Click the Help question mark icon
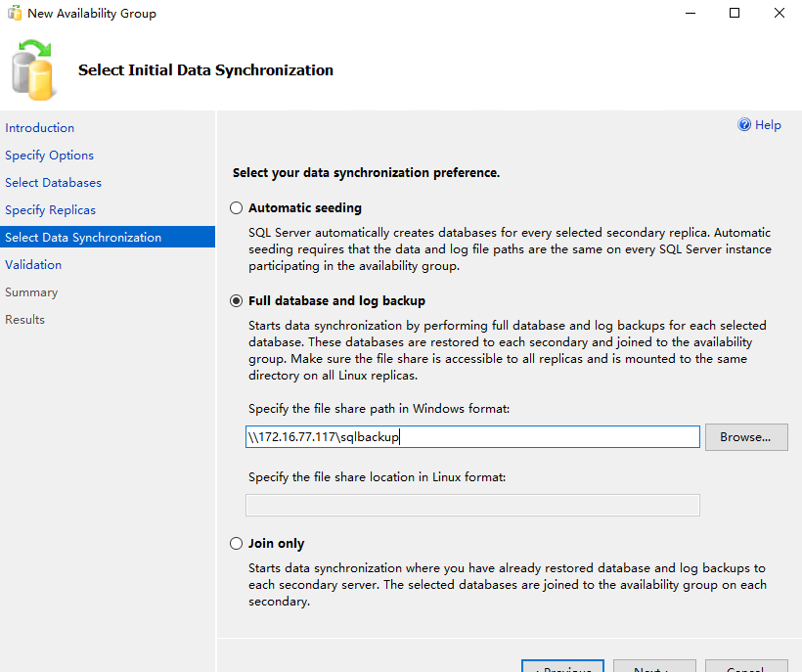Screen dimensions: 802x672 click(745, 124)
